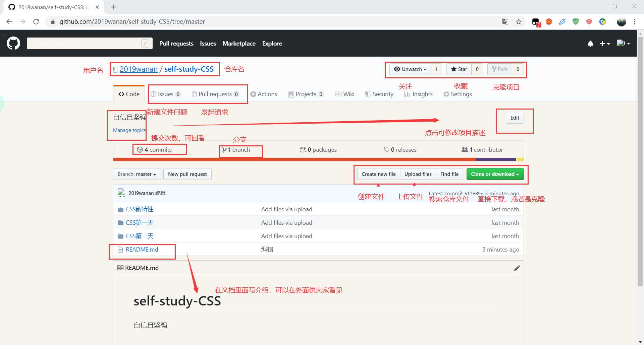644x345 pixels.
Task: Click the translate page icon
Action: click(x=505, y=22)
